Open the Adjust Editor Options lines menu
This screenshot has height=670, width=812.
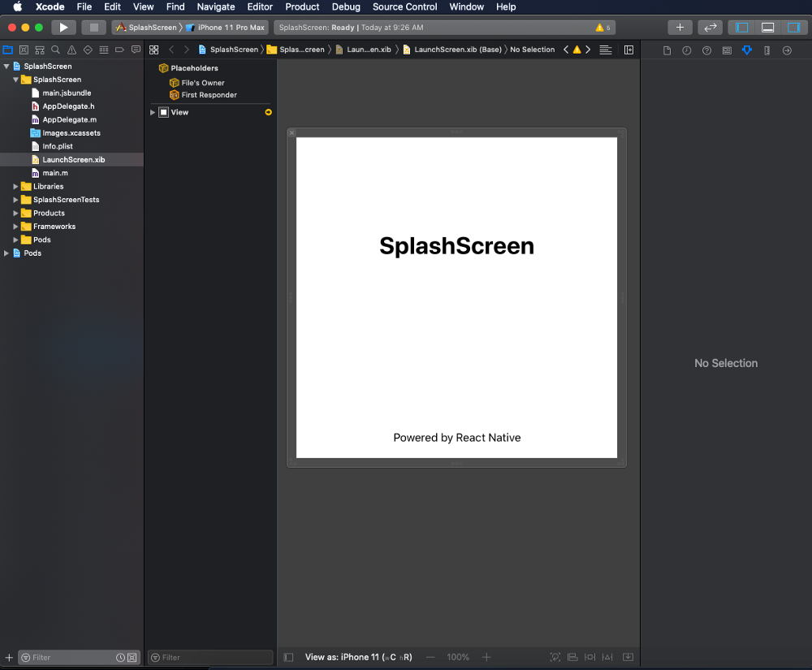(606, 50)
